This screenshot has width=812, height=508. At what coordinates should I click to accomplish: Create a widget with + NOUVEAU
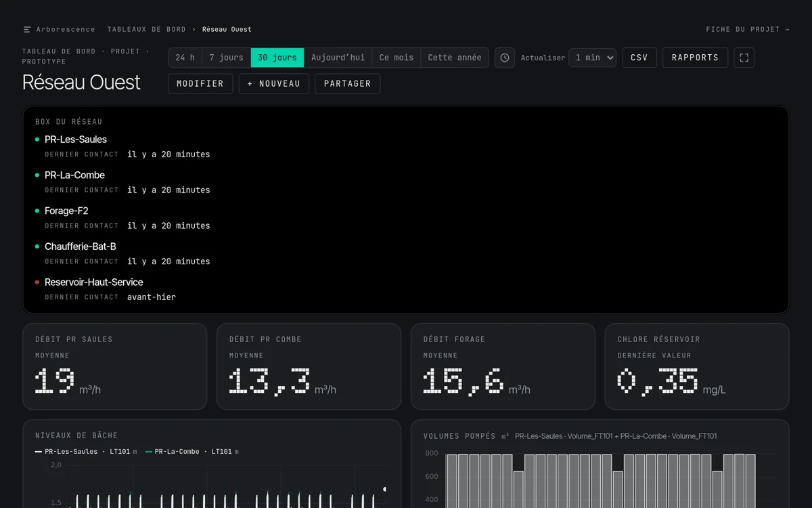click(274, 84)
